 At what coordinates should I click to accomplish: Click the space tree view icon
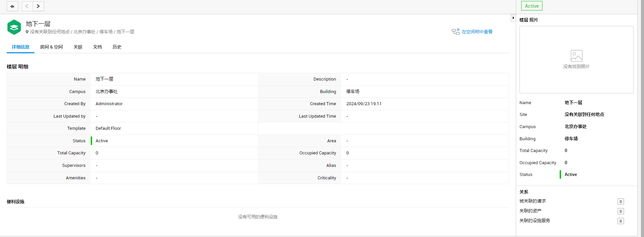(x=455, y=32)
